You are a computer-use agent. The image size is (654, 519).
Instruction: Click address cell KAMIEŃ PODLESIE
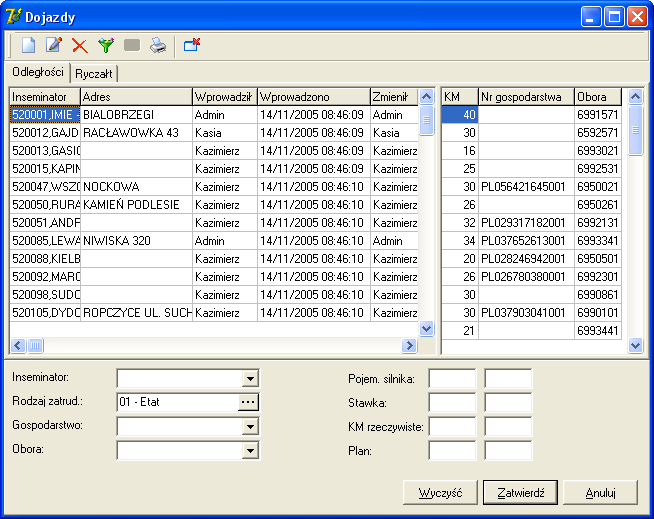(136, 205)
